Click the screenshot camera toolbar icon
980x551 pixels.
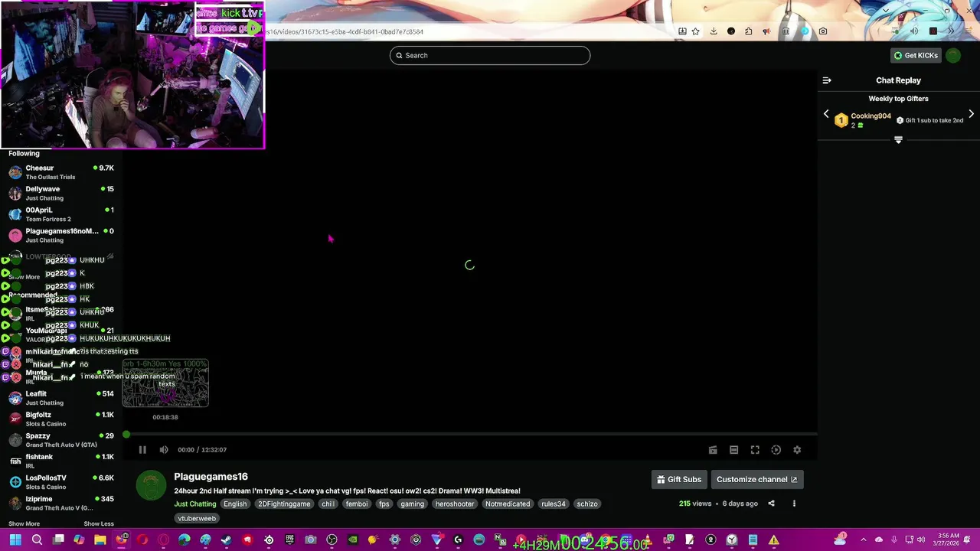point(823,31)
